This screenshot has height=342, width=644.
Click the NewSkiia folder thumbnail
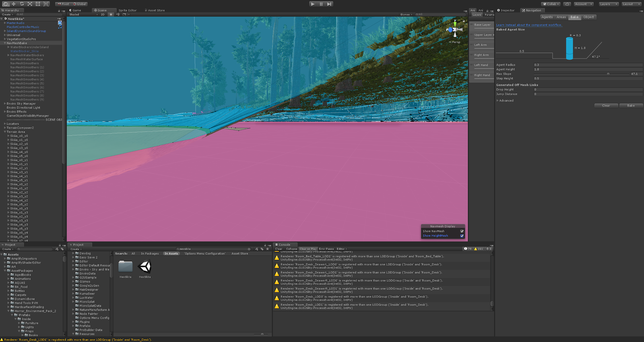pos(126,267)
